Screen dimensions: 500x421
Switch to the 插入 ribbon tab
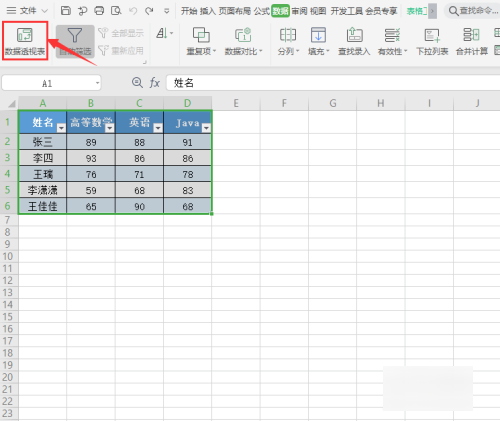click(208, 11)
